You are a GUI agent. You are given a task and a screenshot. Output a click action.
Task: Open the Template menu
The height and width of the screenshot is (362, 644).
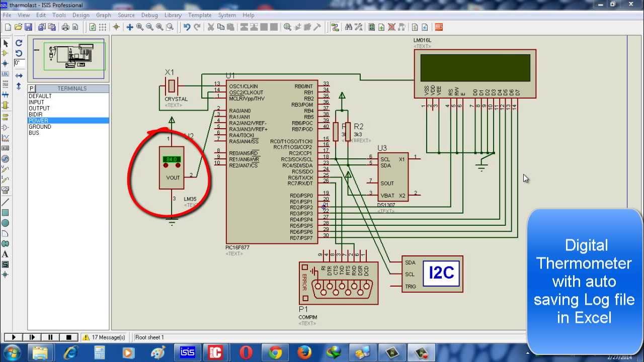200,15
